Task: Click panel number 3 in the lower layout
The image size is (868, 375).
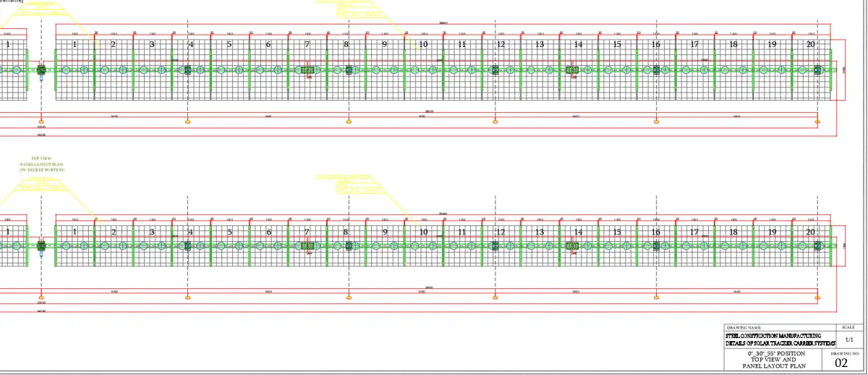Action: pos(152,232)
